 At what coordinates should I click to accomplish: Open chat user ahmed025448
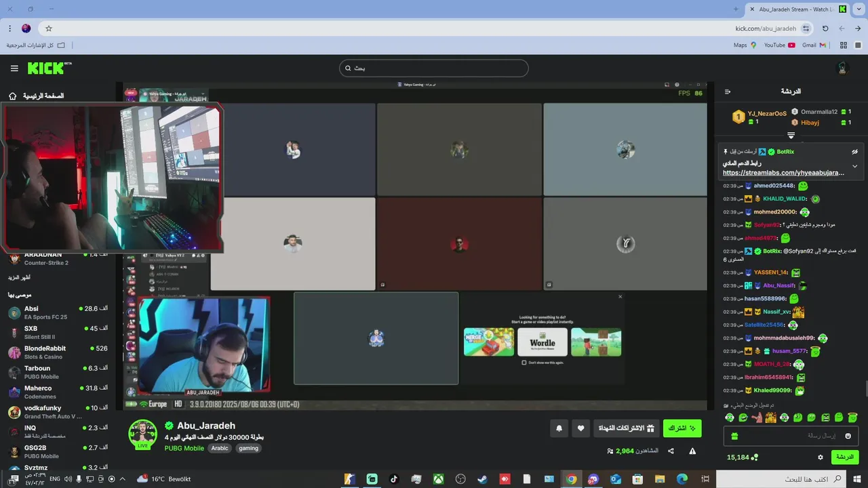pyautogui.click(x=774, y=186)
